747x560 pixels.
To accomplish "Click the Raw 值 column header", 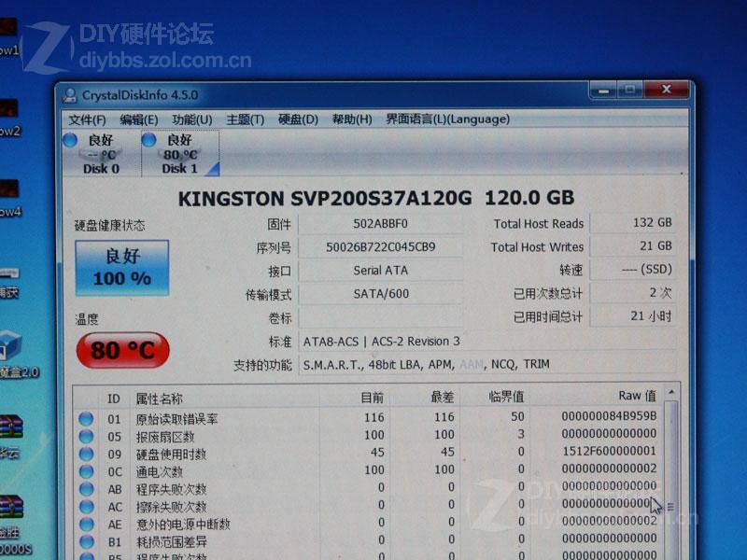I will tap(597, 396).
